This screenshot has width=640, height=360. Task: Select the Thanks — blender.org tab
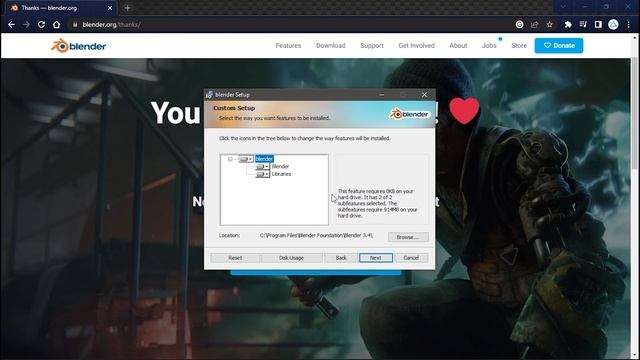click(x=61, y=8)
